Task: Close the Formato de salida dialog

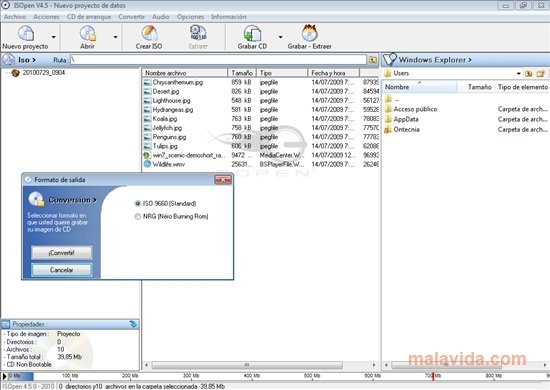Action: tap(223, 180)
